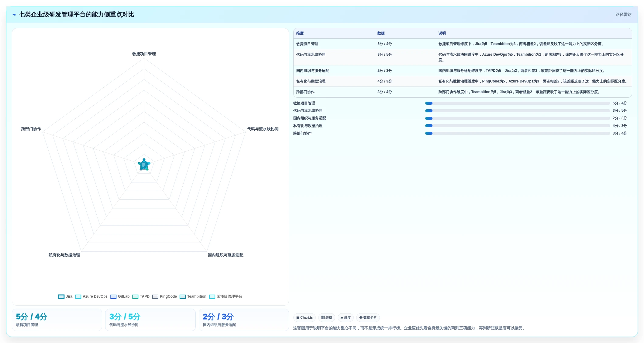Click the 路径雷达 label in header
644x343 pixels.
[x=623, y=15]
